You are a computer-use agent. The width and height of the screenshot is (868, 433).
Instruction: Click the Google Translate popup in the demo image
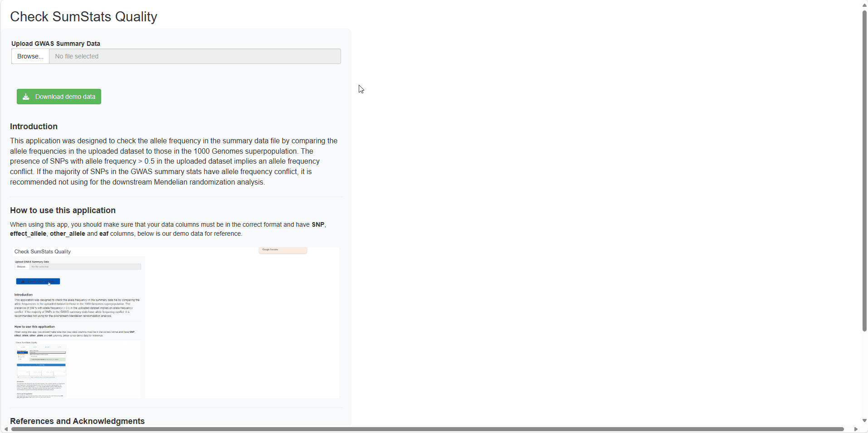pyautogui.click(x=283, y=250)
